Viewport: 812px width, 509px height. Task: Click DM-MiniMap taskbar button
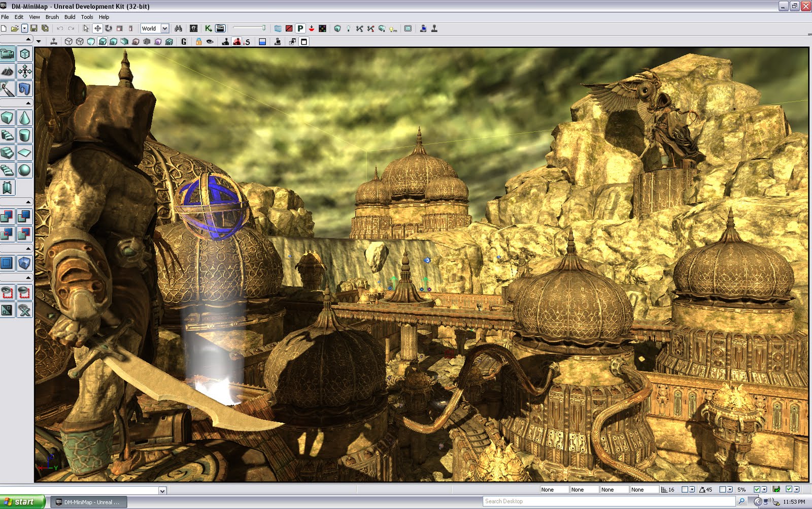pos(89,502)
